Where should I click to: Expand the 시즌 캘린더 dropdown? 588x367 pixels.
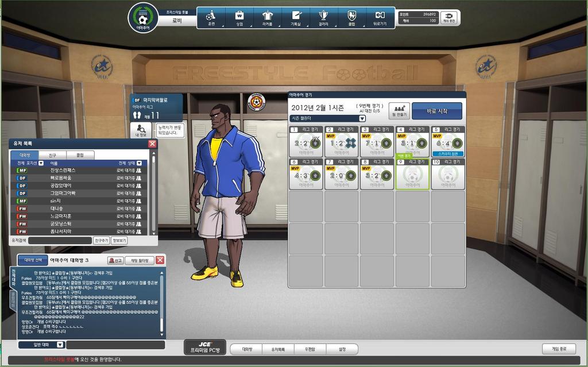362,118
